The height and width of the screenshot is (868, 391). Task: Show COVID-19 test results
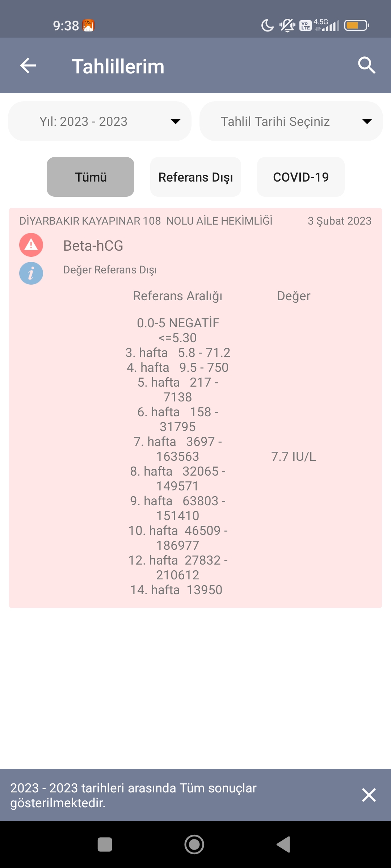pos(300,177)
